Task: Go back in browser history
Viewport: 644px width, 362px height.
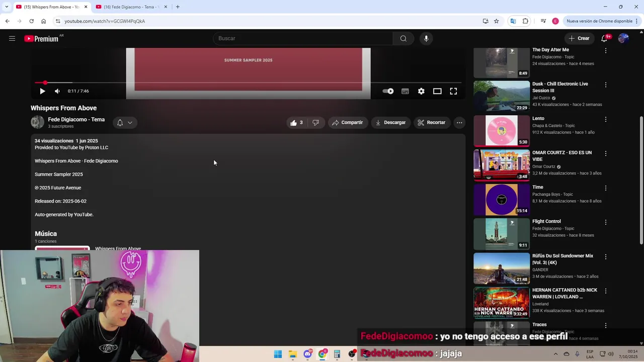Action: [x=7, y=21]
